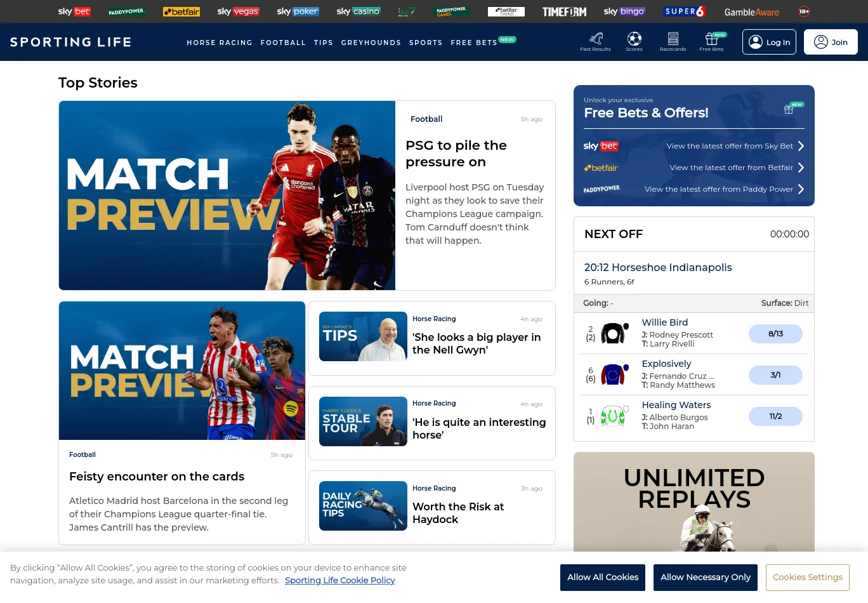
Task: Open Cookies Settings
Action: [807, 577]
